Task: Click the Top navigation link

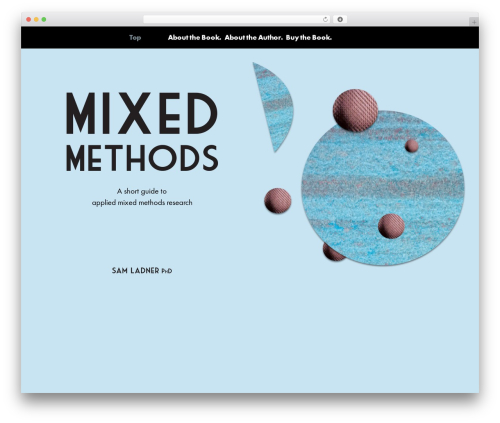Action: [135, 38]
